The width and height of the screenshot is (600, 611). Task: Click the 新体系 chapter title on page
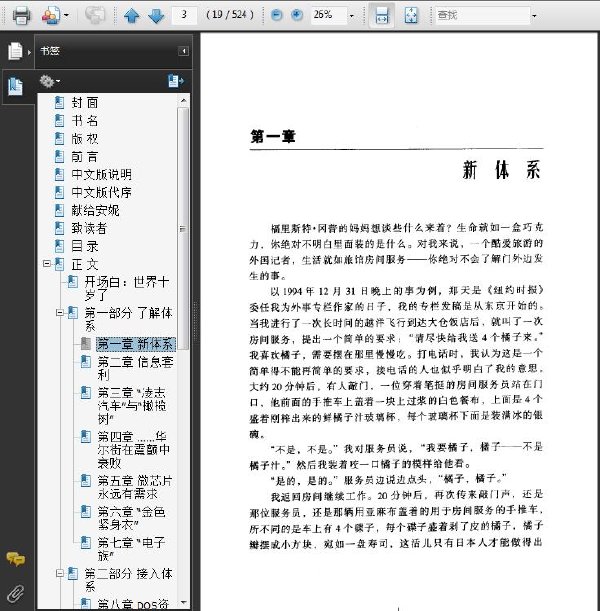click(501, 170)
